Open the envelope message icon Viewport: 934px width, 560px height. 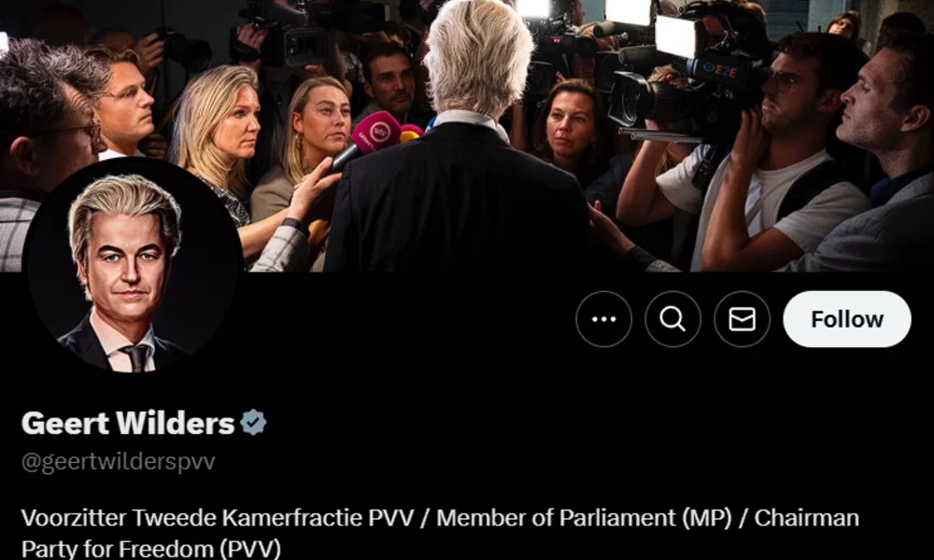click(743, 319)
